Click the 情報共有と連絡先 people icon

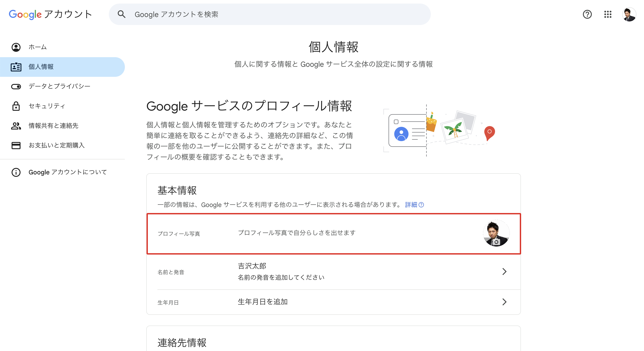(x=16, y=126)
